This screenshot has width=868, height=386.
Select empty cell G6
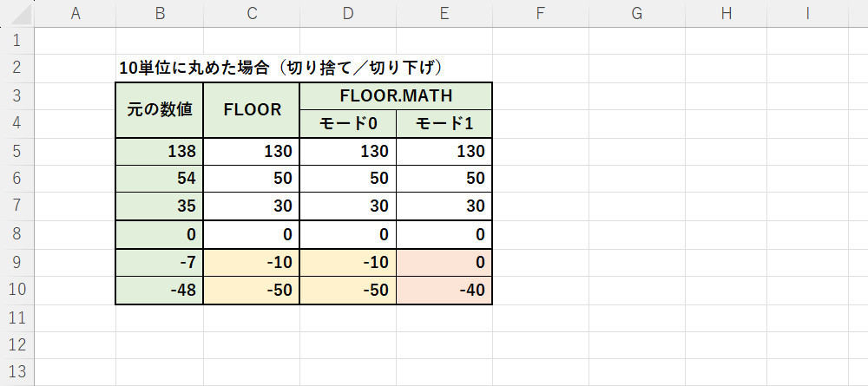pos(637,179)
